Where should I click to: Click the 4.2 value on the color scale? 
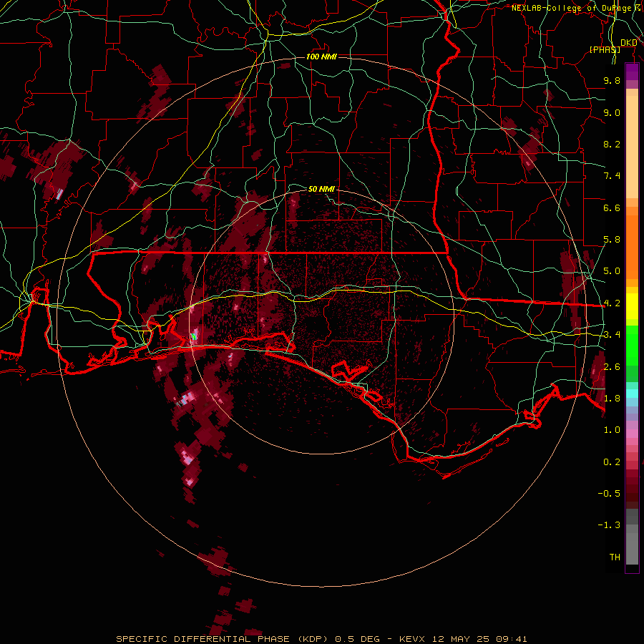pos(612,303)
